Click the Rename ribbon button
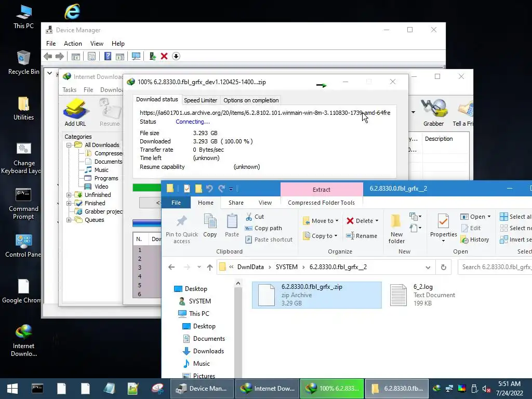The height and width of the screenshot is (399, 532). click(362, 236)
